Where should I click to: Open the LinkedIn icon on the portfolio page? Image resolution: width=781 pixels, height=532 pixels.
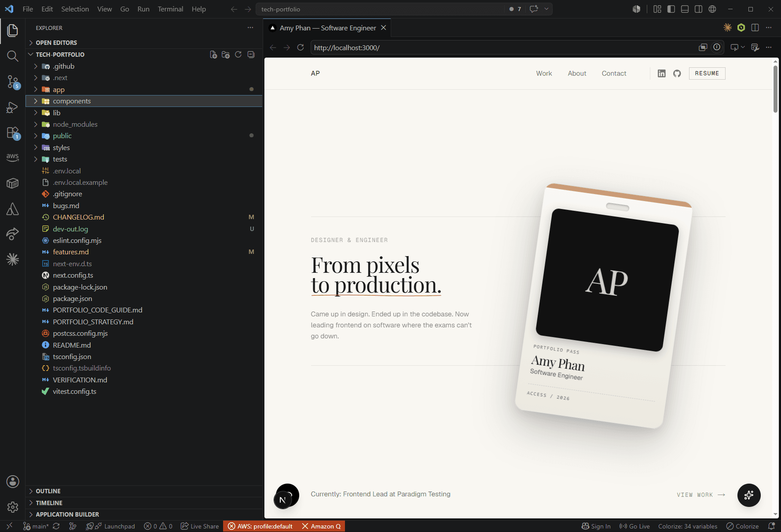click(x=661, y=73)
